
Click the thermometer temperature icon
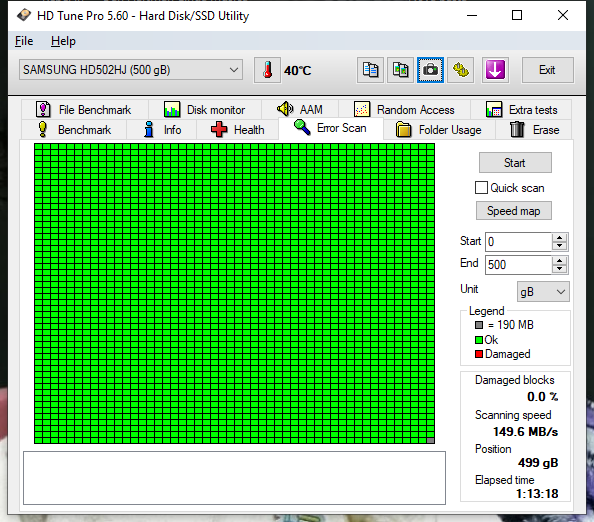[x=267, y=70]
